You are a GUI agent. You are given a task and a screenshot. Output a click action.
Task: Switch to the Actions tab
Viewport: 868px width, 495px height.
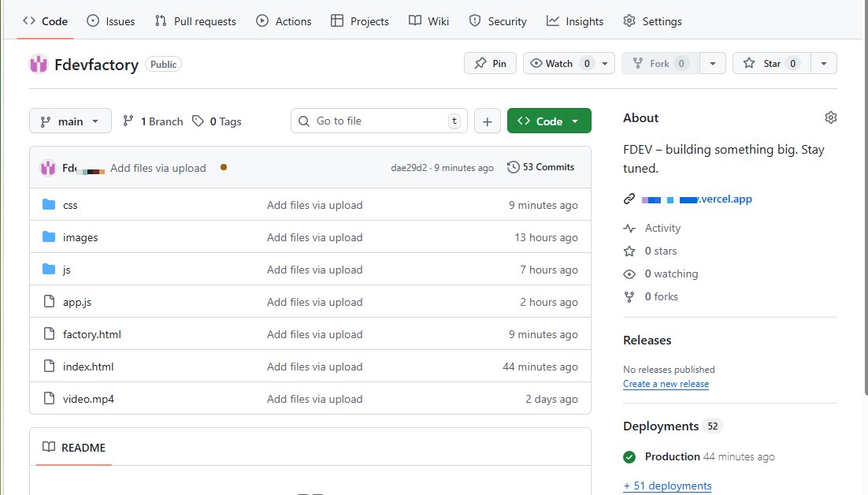[x=284, y=21]
